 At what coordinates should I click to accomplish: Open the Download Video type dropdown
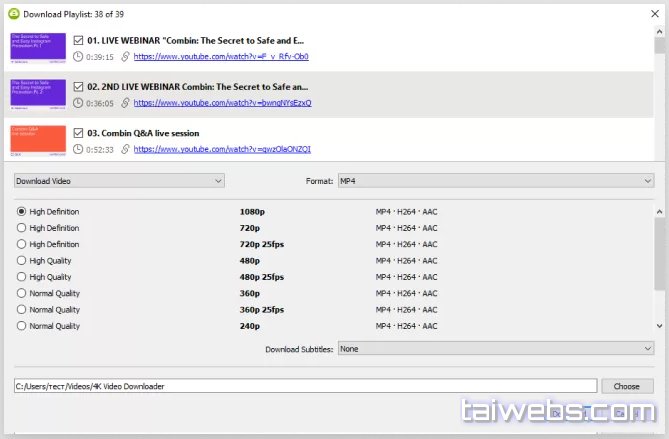click(x=119, y=181)
